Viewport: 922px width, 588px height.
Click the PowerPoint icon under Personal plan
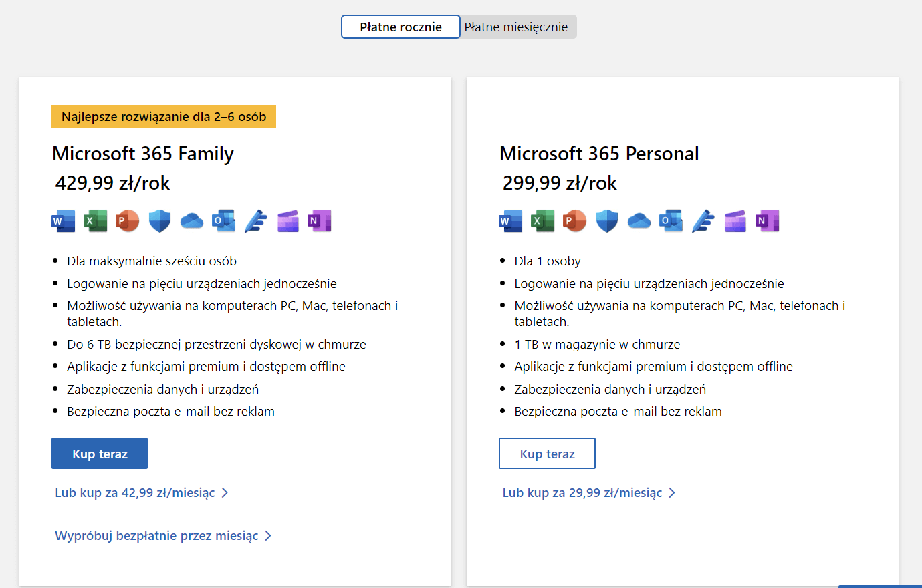574,220
